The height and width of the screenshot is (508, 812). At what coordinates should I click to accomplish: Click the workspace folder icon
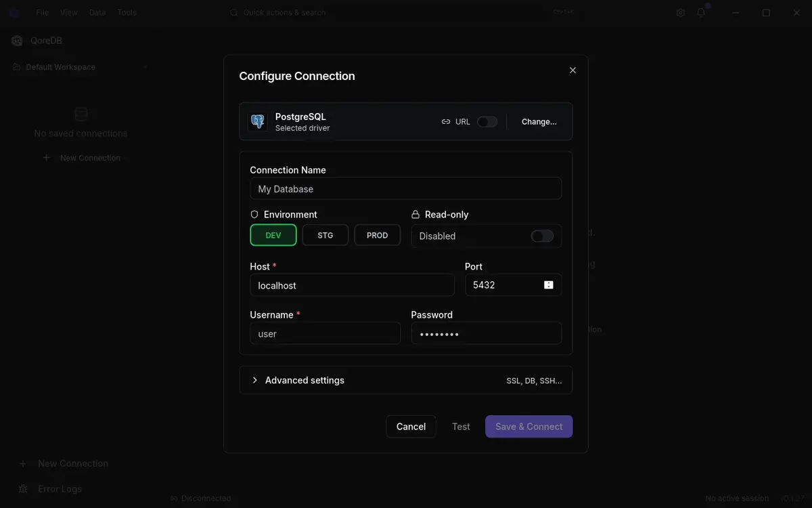(17, 67)
